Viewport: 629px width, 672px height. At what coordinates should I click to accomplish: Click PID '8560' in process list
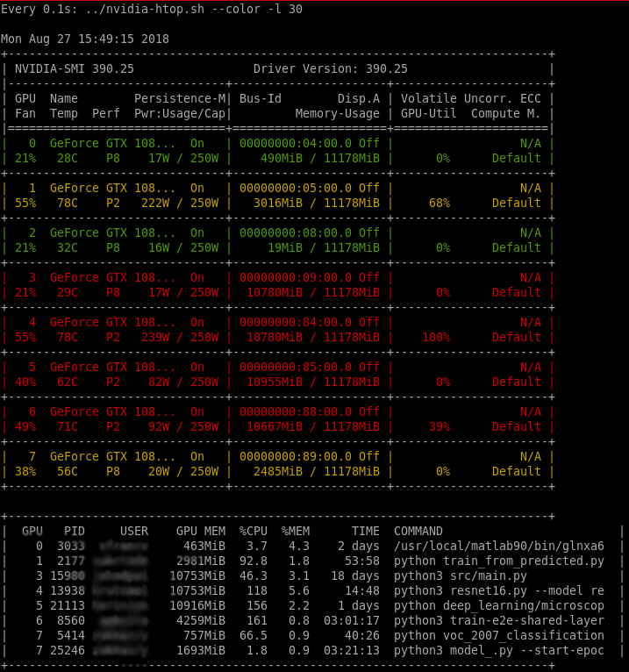[71, 621]
